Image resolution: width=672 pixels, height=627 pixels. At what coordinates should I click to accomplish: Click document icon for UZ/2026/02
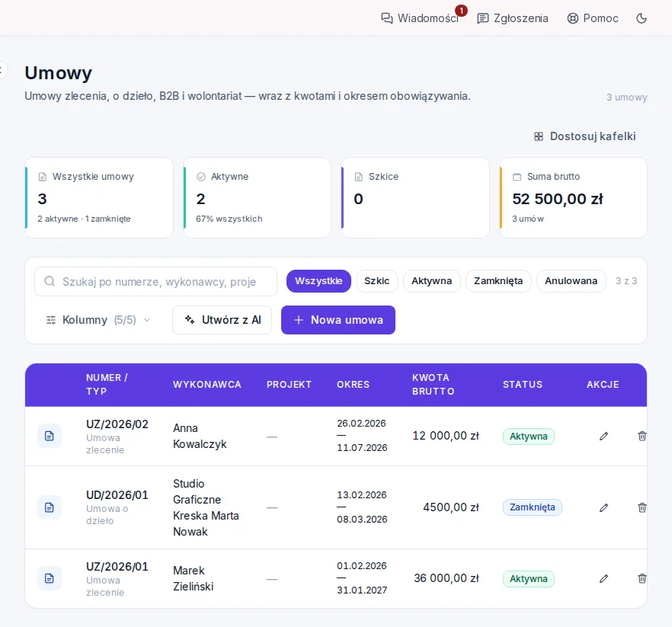coord(50,436)
